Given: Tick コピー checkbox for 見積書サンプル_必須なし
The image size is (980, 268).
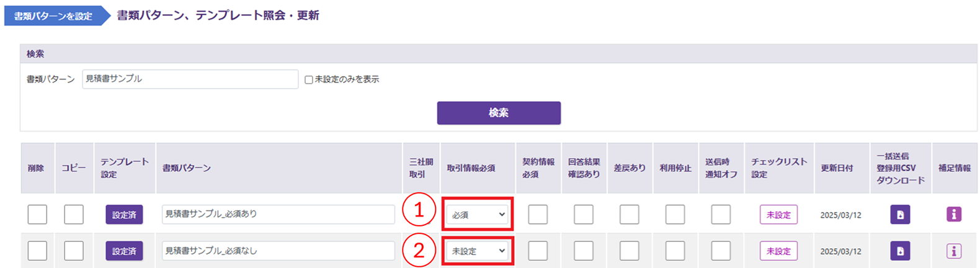Looking at the screenshot, I should click(74, 251).
